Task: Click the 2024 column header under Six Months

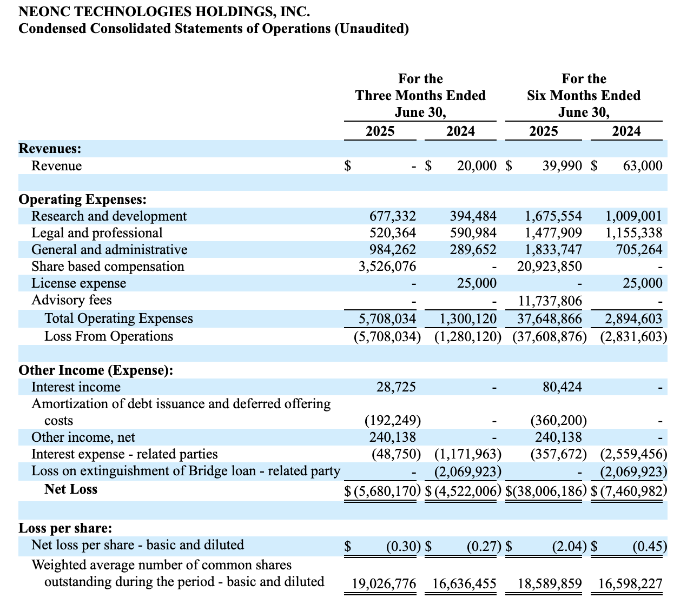Action: tap(628, 131)
